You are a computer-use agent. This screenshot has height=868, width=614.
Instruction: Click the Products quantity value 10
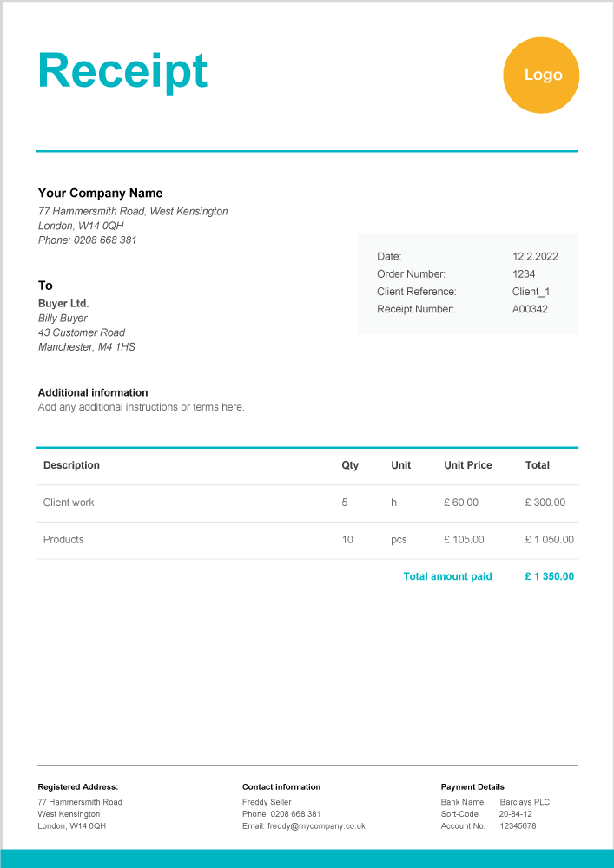coord(347,540)
